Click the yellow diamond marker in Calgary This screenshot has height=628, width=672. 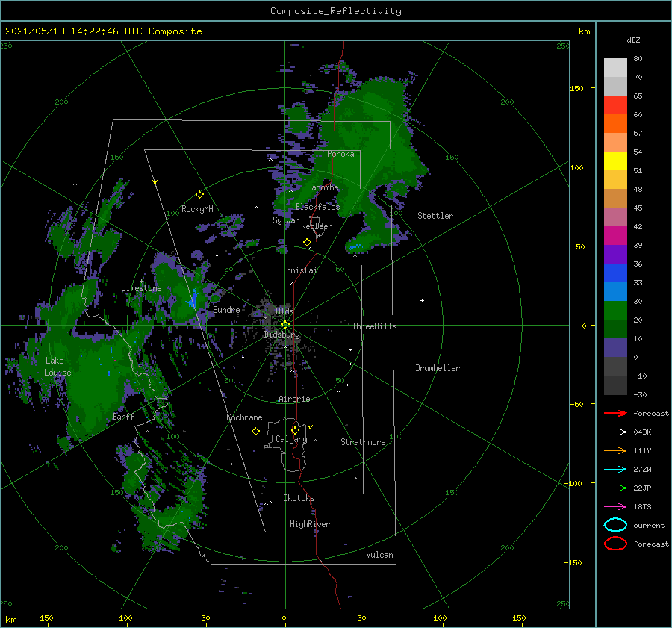pos(295,430)
